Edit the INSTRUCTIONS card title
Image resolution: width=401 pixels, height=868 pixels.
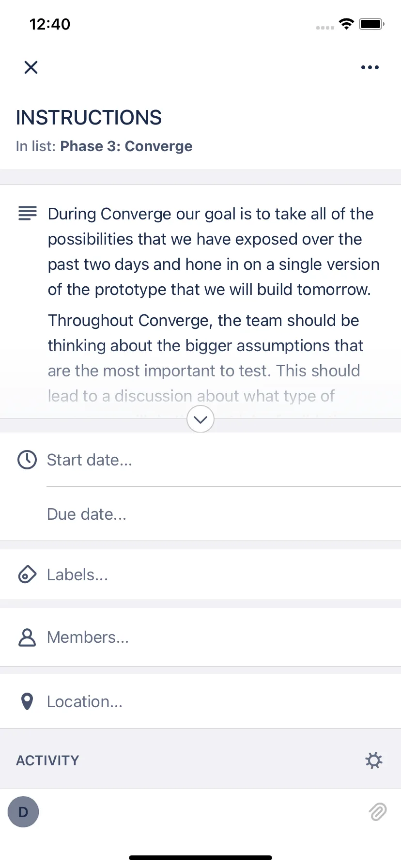click(x=89, y=118)
